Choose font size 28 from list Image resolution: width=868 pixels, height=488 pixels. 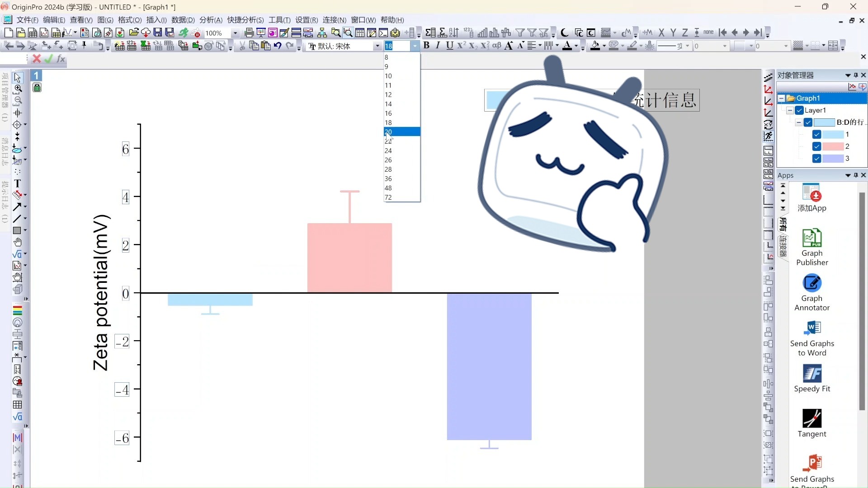click(402, 169)
